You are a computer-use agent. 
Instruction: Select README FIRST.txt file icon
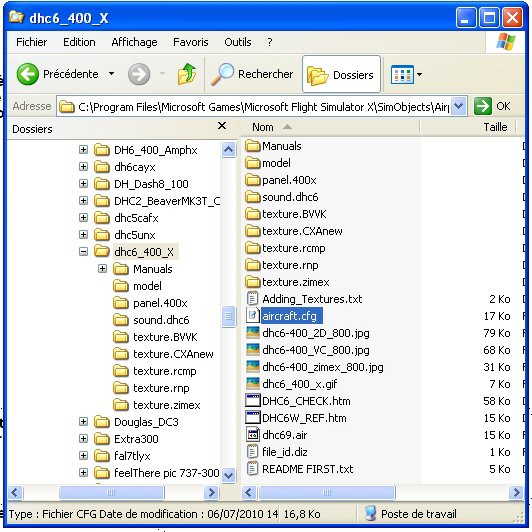252,469
